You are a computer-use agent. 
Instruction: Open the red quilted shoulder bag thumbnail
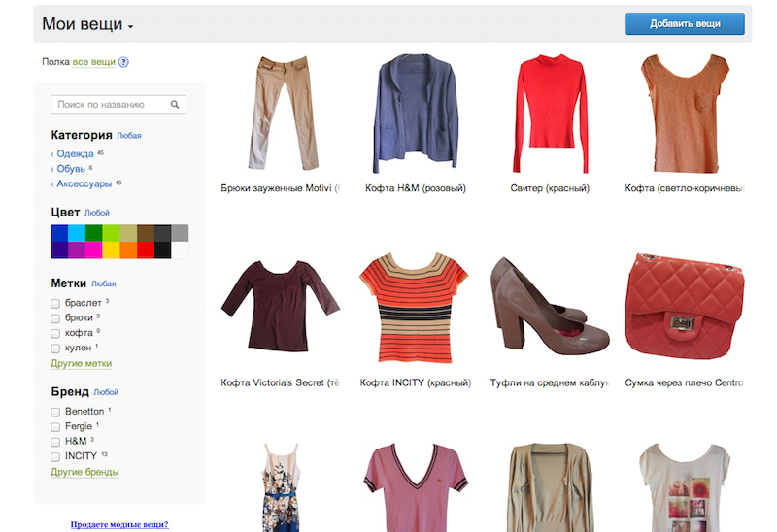tap(685, 307)
